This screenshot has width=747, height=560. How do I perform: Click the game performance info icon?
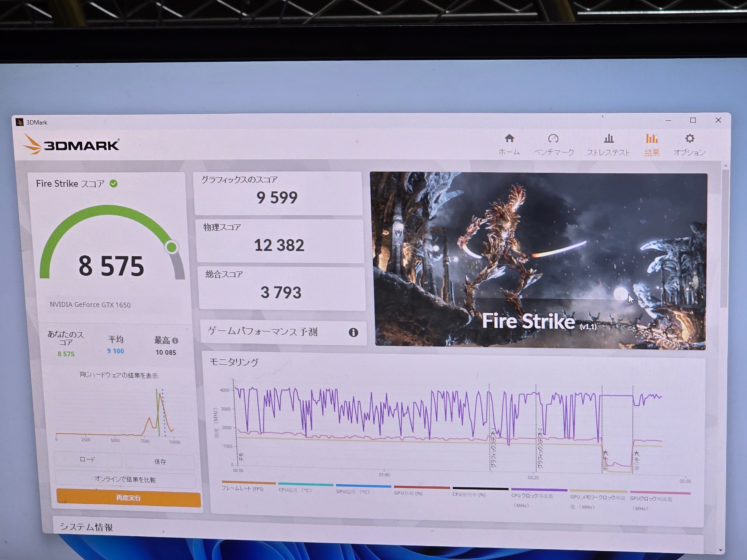353,332
